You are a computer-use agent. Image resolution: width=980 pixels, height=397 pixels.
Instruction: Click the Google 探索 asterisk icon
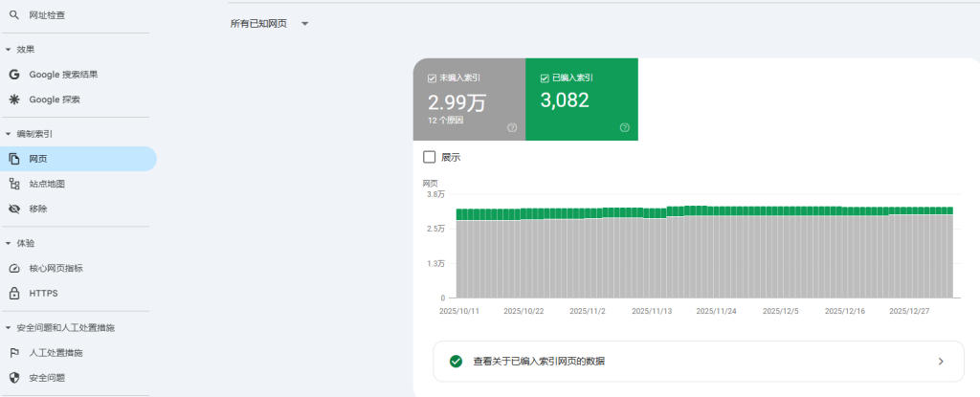click(13, 99)
